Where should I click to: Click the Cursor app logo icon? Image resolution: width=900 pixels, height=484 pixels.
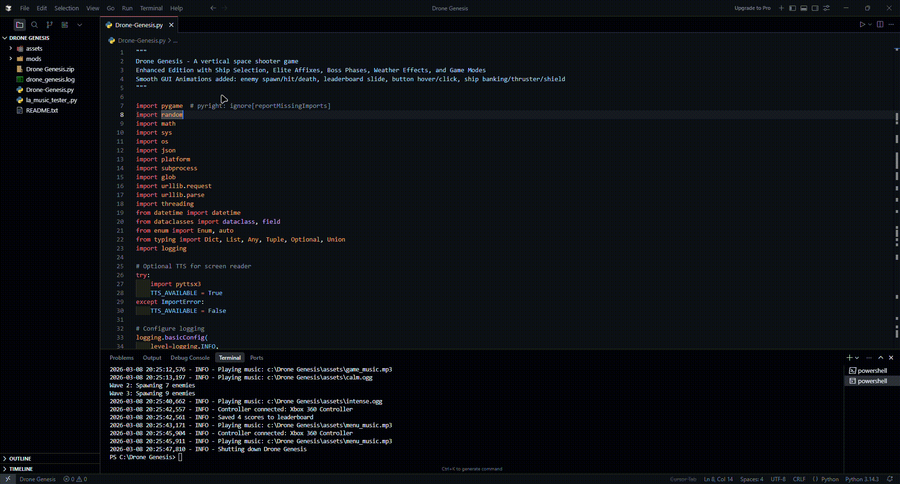[x=8, y=8]
